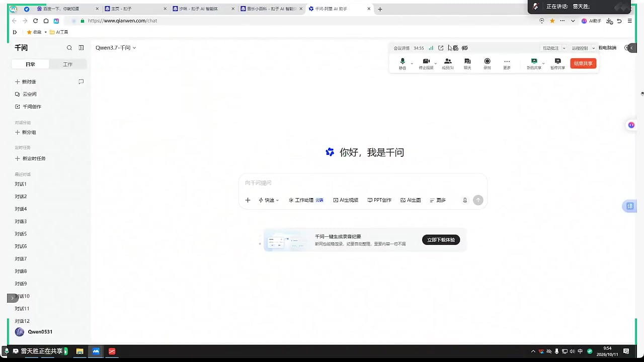This screenshot has width=644, height=362.
Task: Mute the meeting microphone (静音)
Action: tap(403, 64)
